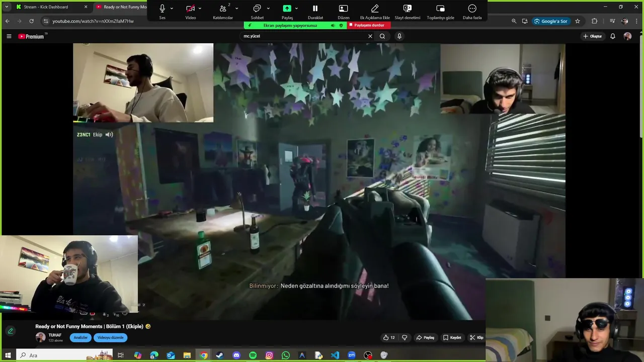Image resolution: width=644 pixels, height=362 pixels.
Task: Like the video with thumbs up
Action: tap(388, 337)
